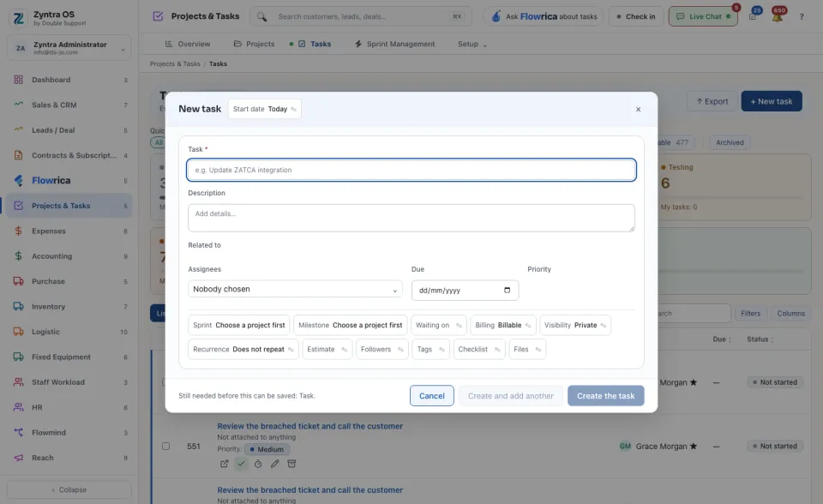Viewport: 823px width, 504px height.
Task: Open Fixed Equipment sidebar icon
Action: [18, 357]
